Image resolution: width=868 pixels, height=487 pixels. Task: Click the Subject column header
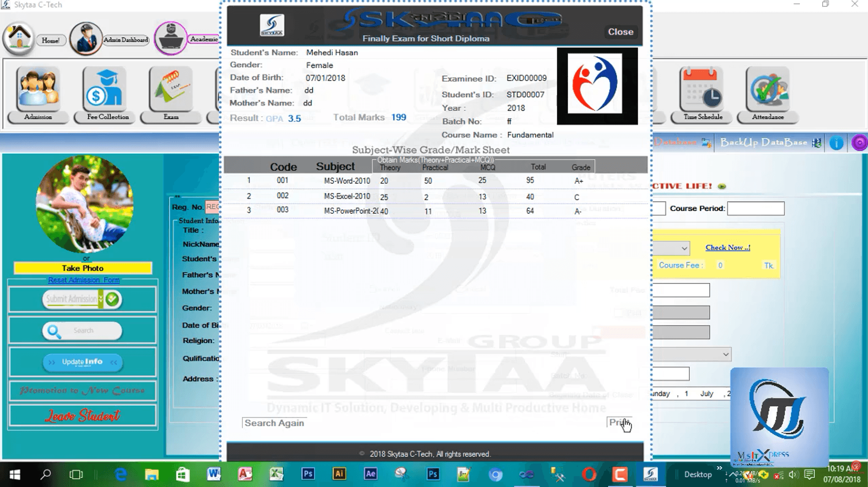[x=335, y=167]
